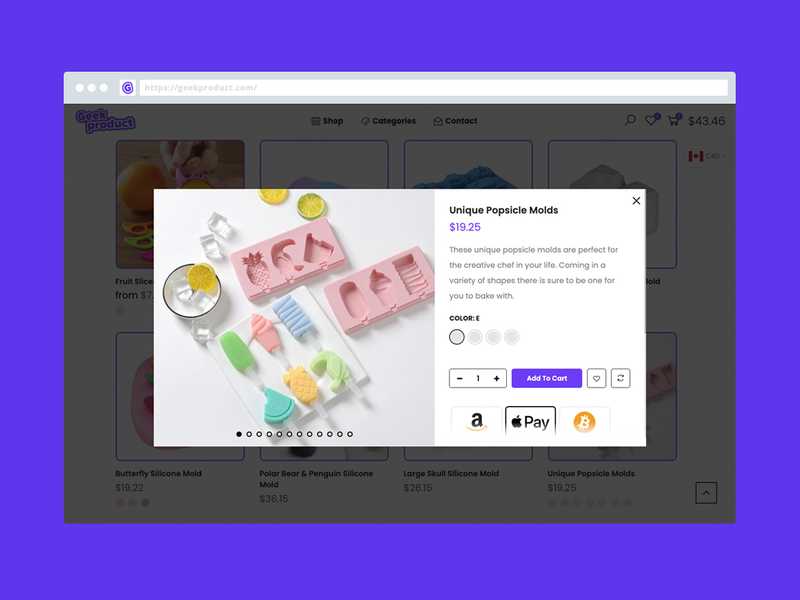Screen dimensions: 800x600
Task: Open header wishlist heart icon
Action: click(x=652, y=120)
